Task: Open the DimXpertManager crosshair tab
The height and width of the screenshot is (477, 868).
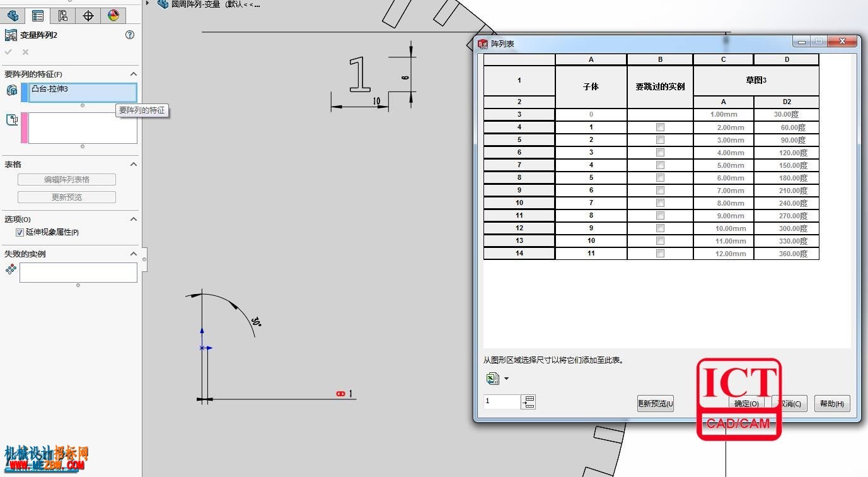Action: tap(88, 16)
